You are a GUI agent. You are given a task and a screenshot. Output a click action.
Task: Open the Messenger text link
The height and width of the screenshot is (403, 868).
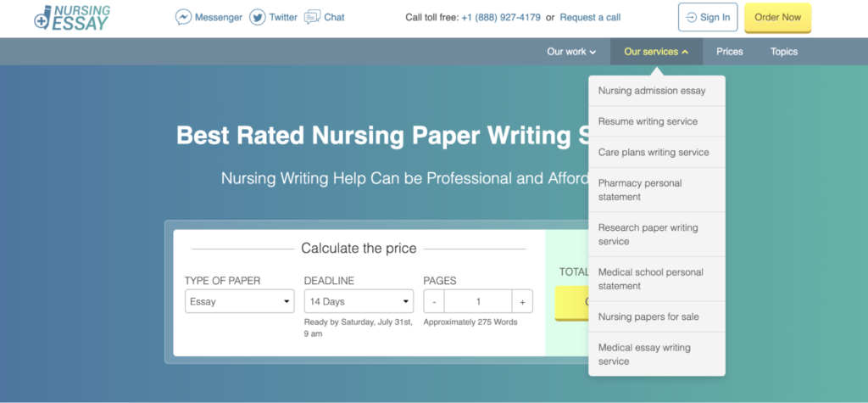coord(219,17)
